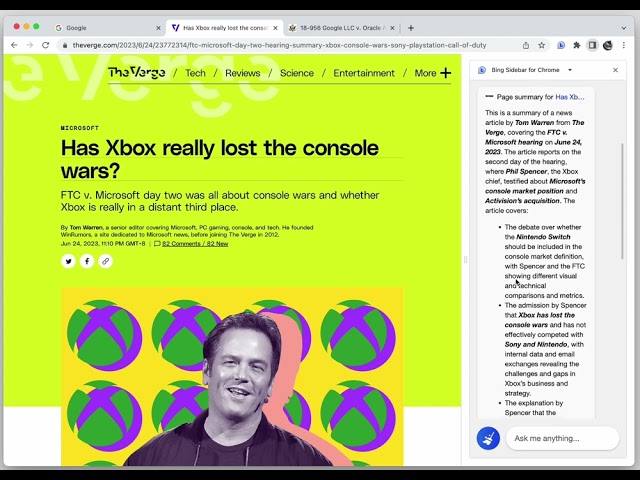Toggle the Chrome side panel icon
Viewport: 640px width, 480px height.
point(592,45)
